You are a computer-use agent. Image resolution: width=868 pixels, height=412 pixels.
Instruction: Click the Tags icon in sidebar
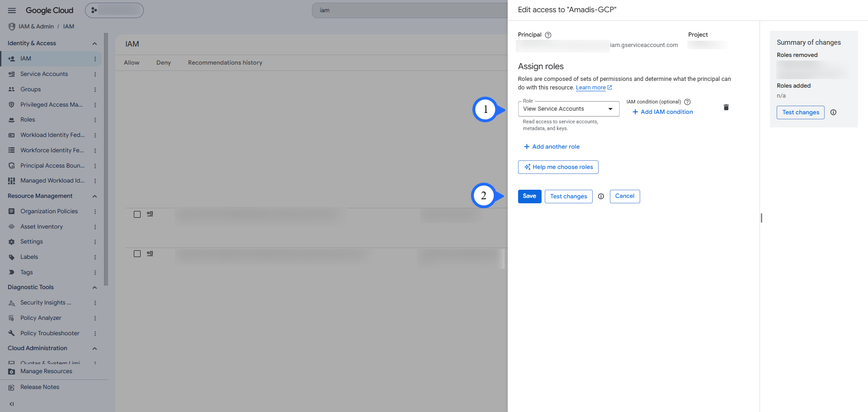12,272
